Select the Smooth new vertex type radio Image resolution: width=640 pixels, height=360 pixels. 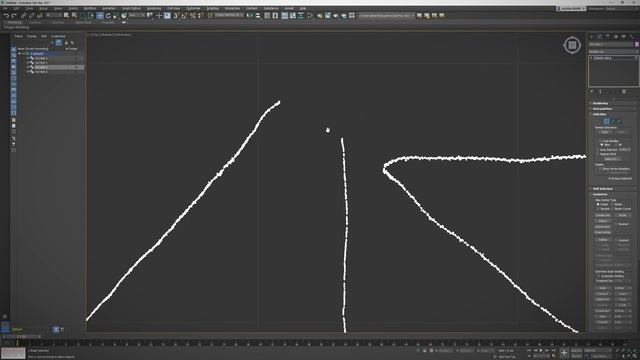click(x=598, y=209)
